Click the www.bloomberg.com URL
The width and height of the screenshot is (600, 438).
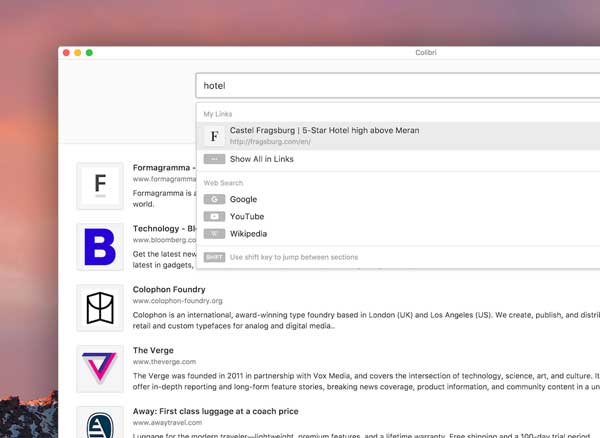click(164, 240)
